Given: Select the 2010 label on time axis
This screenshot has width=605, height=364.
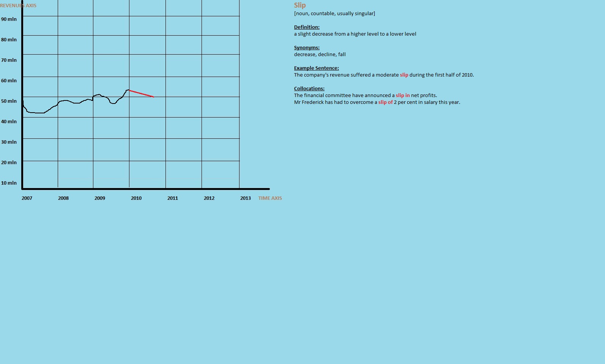Looking at the screenshot, I should tap(136, 198).
